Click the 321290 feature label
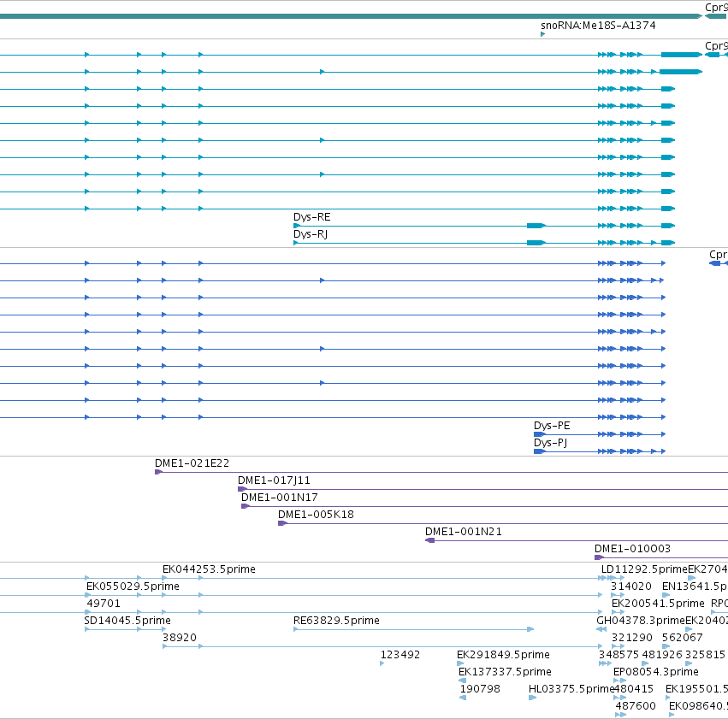 coord(632,638)
